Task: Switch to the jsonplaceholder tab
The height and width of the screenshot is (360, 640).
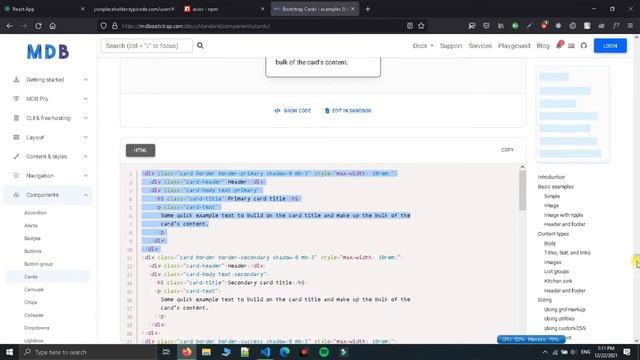Action: tap(133, 9)
